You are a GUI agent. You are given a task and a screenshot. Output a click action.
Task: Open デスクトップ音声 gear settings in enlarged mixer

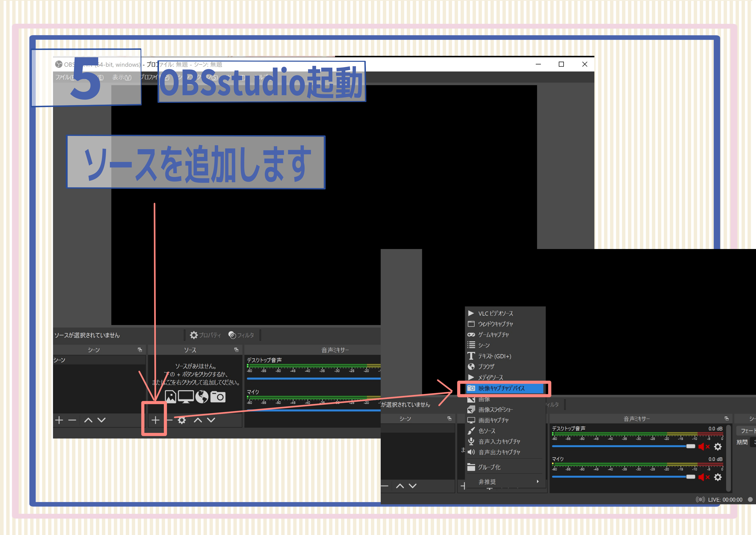718,447
